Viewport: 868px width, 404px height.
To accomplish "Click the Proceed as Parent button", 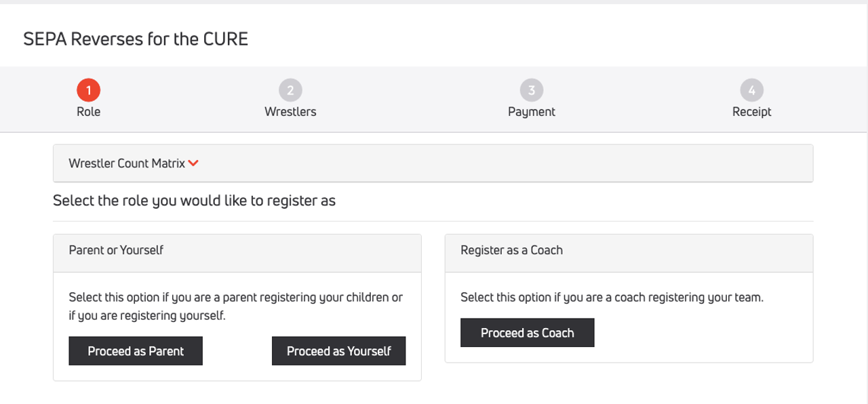I will pos(135,350).
